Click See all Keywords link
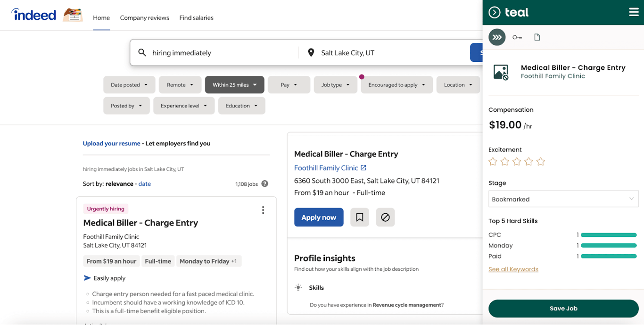The height and width of the screenshot is (325, 644). [513, 269]
